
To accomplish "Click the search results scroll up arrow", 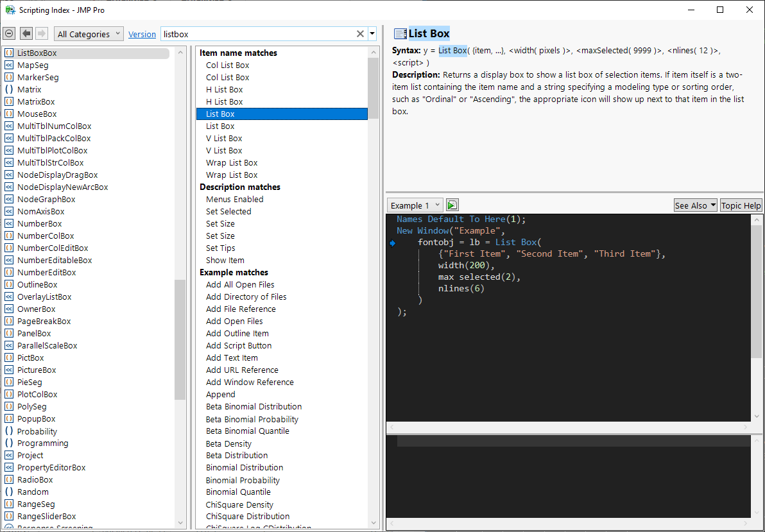I will (x=374, y=52).
